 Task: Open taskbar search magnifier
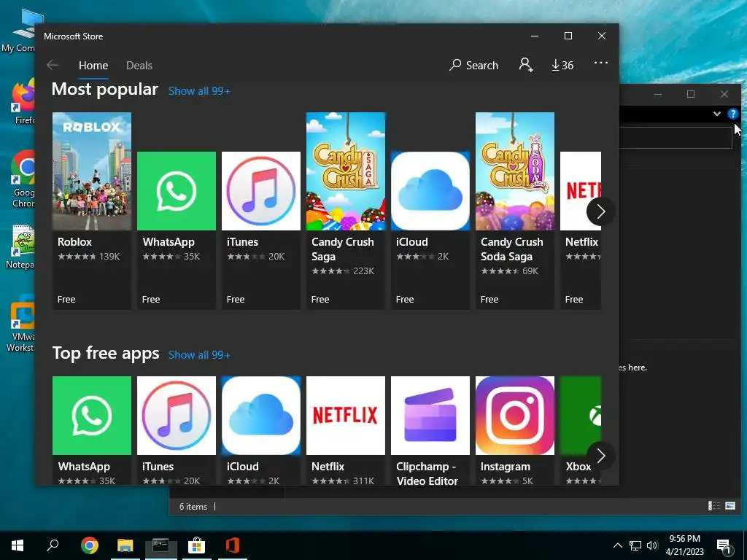tap(53, 545)
